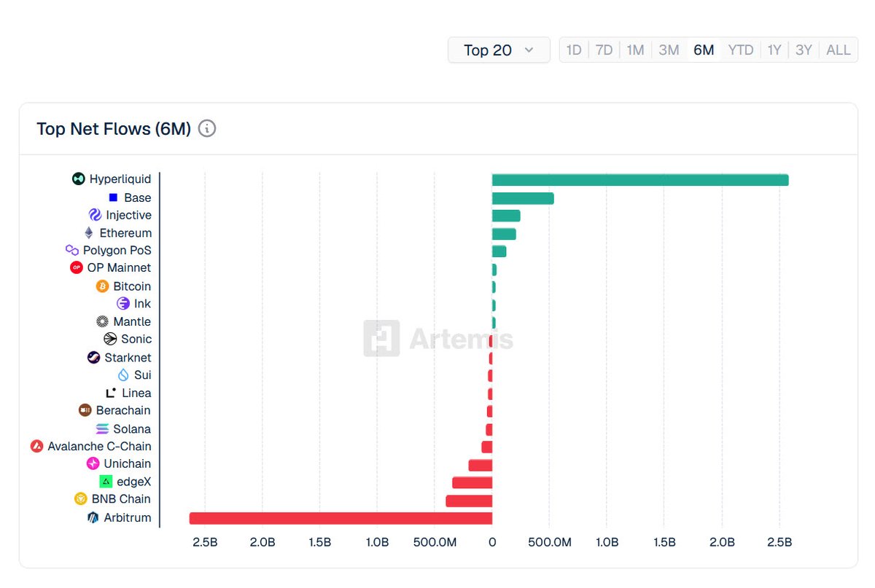Click the Mantle chain icon
Screen dimensions: 875x588
[x=103, y=321]
